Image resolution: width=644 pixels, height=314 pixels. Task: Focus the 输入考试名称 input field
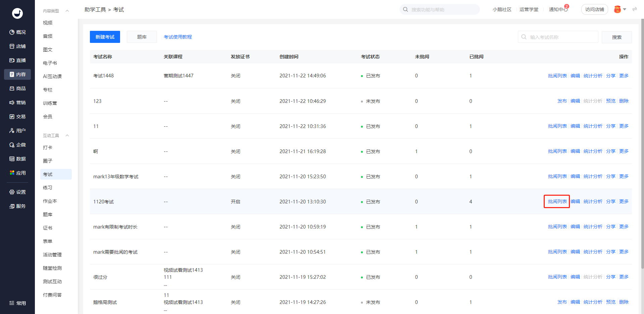[558, 37]
